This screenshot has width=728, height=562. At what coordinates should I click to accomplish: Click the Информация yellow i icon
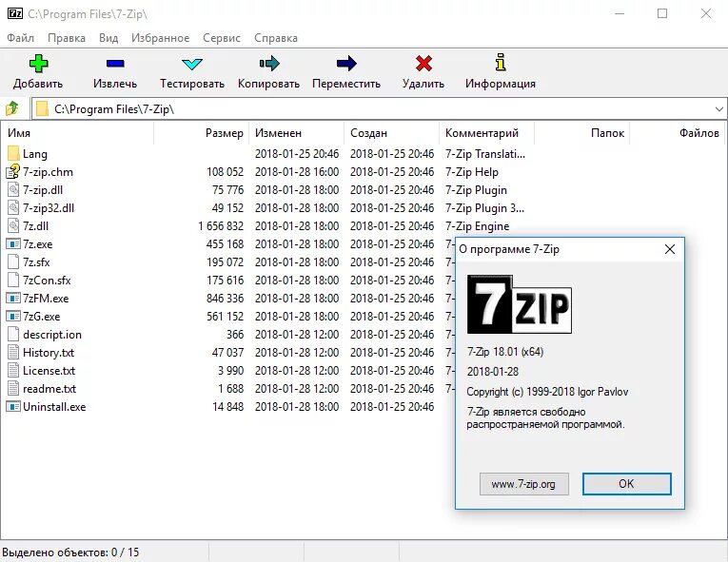coord(501,62)
